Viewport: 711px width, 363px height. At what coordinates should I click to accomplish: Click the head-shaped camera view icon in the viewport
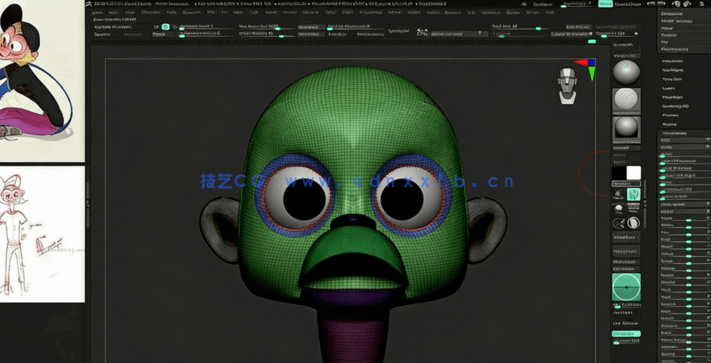click(567, 86)
